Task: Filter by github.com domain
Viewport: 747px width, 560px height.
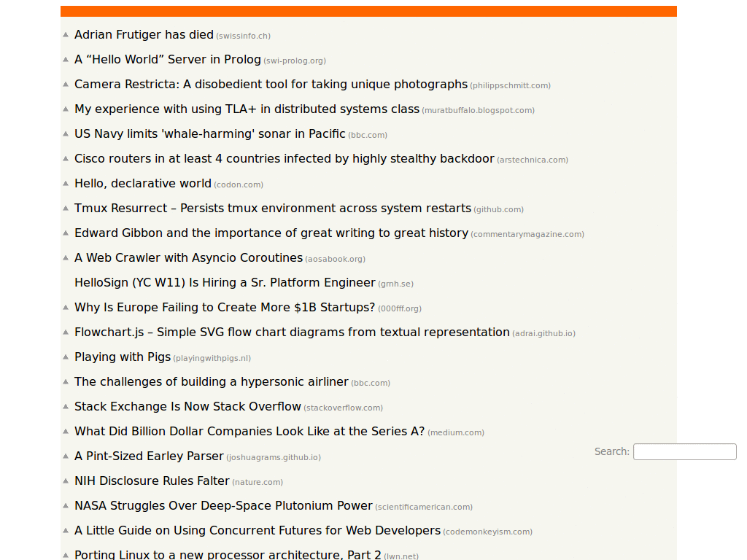Action: click(x=499, y=209)
